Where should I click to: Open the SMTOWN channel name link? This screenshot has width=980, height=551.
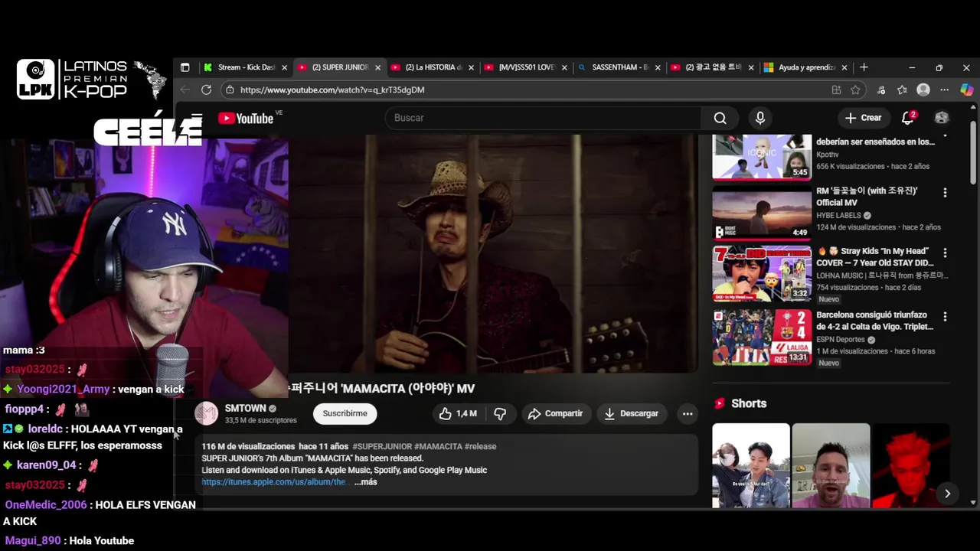click(245, 409)
